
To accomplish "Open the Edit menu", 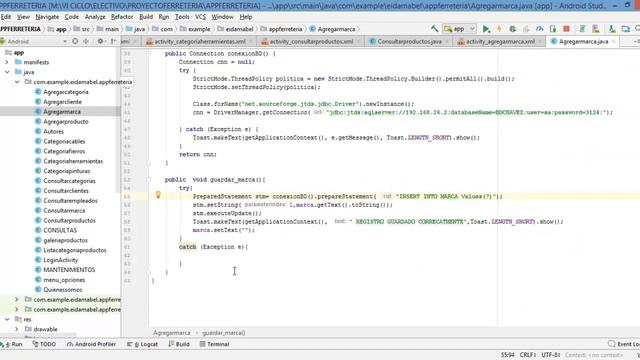I will click(x=6, y=17).
